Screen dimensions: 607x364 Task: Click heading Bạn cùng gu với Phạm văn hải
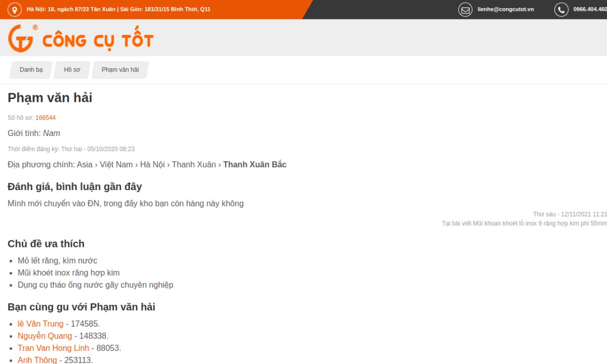(x=81, y=307)
